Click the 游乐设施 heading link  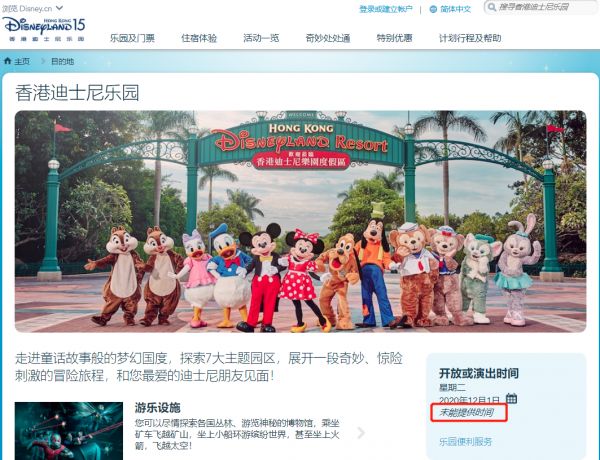157,408
